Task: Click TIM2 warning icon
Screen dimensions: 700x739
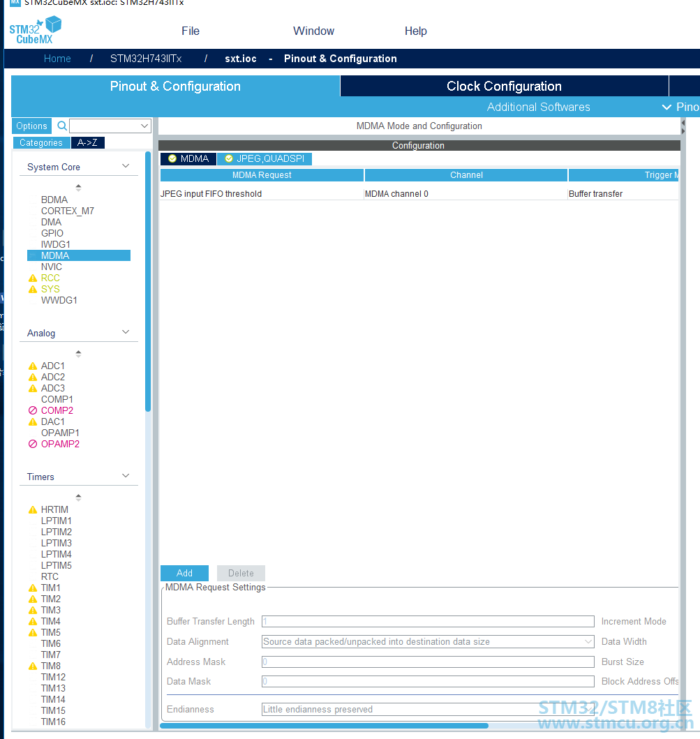Action: tap(33, 599)
